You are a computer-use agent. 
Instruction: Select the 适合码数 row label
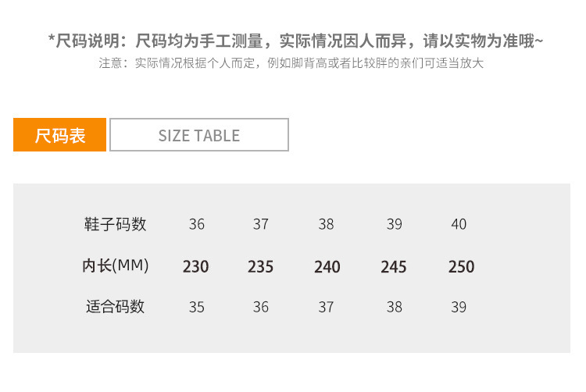[x=116, y=307]
